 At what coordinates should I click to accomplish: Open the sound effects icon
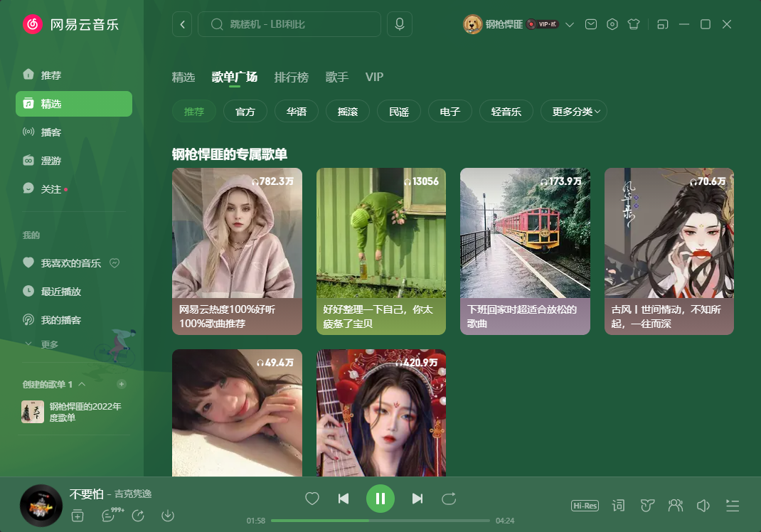(647, 506)
